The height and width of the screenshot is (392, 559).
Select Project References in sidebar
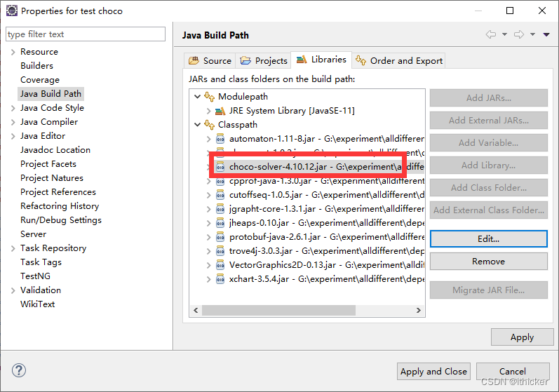(58, 192)
